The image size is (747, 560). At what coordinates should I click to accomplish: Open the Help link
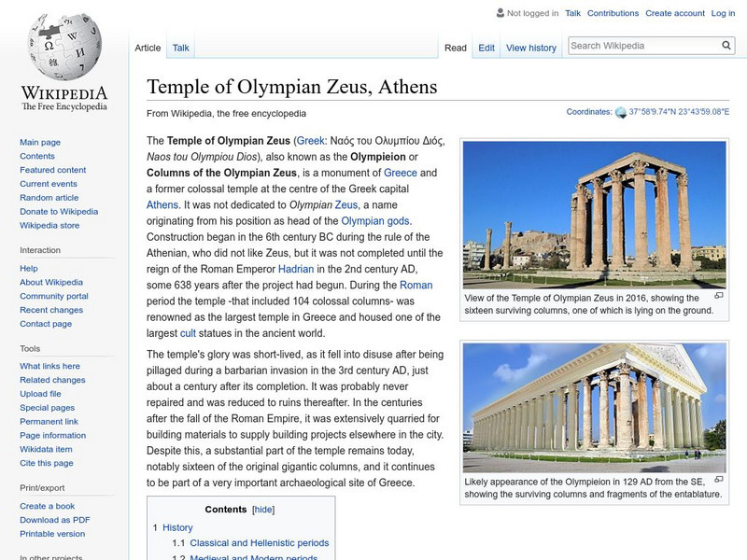[29, 269]
